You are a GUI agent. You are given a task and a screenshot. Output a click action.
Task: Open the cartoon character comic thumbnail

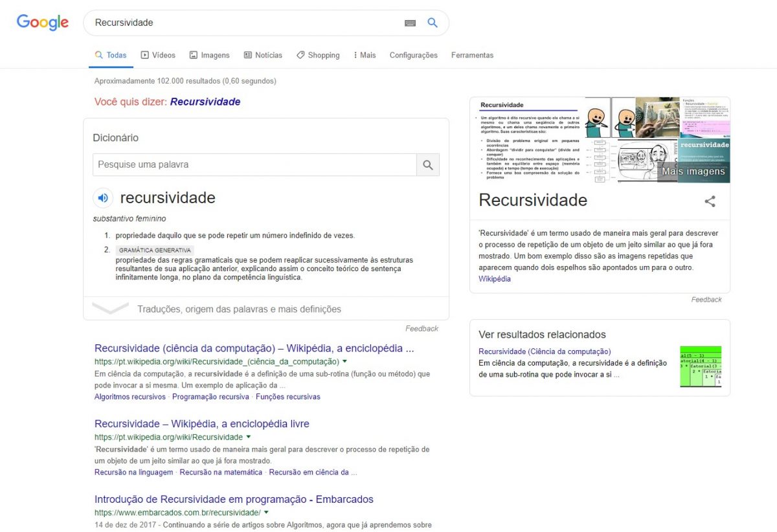pyautogui.click(x=610, y=117)
